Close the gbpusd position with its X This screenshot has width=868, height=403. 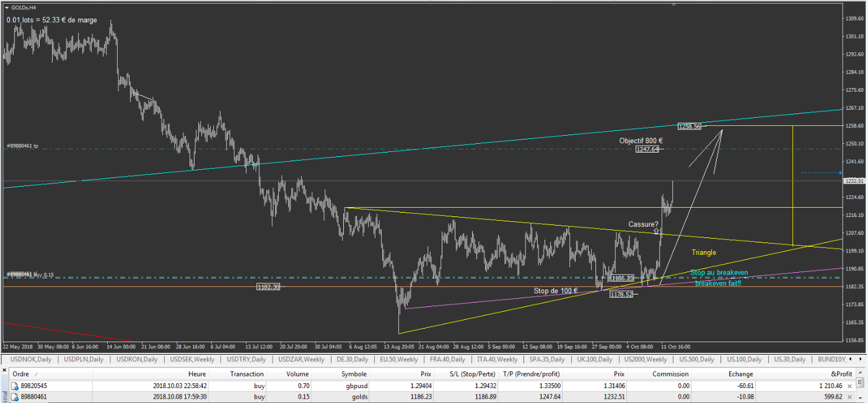(858, 386)
